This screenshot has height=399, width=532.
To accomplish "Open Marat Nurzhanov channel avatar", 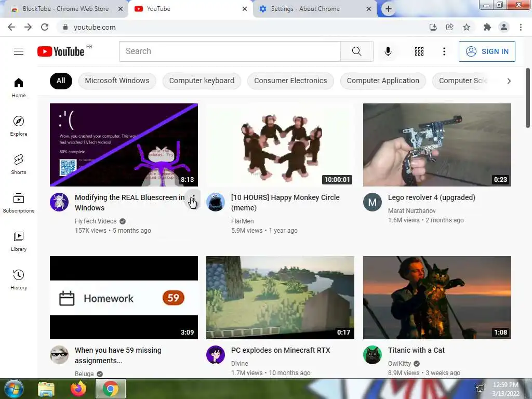I will pyautogui.click(x=372, y=202).
